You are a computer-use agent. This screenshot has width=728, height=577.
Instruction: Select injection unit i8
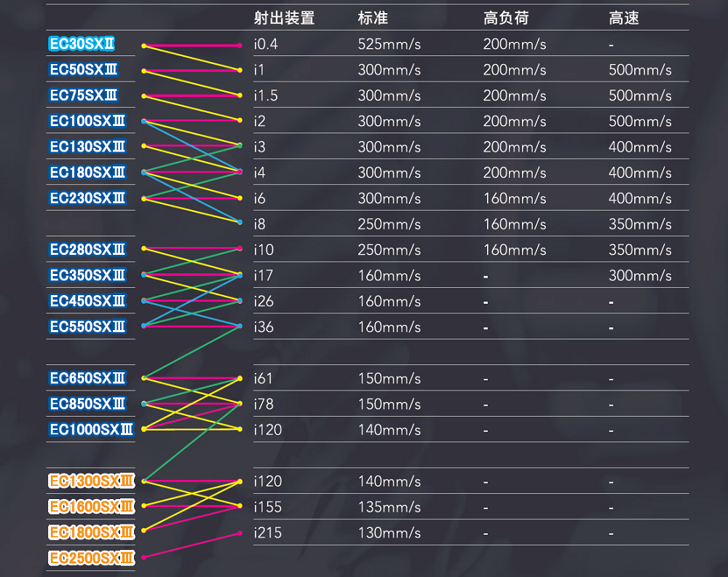point(260,224)
